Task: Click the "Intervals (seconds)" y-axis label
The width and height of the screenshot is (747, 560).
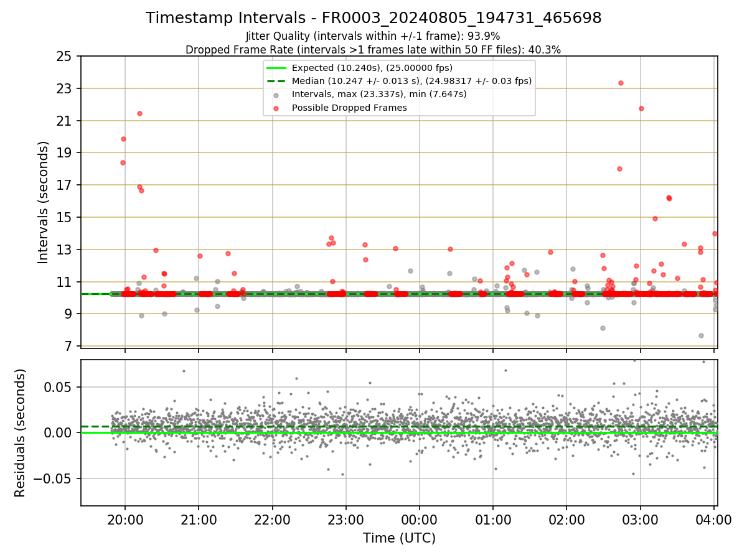Action: (44, 202)
